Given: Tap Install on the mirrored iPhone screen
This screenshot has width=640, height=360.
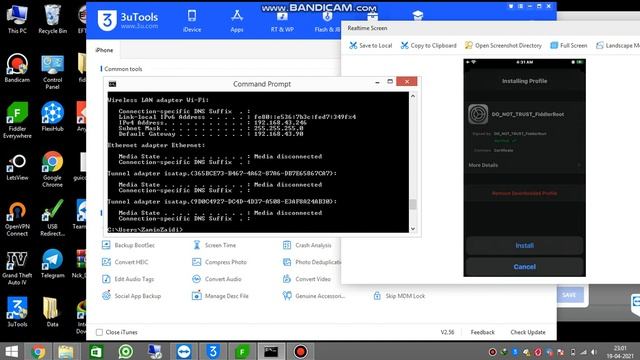Looking at the screenshot, I should click(x=524, y=245).
